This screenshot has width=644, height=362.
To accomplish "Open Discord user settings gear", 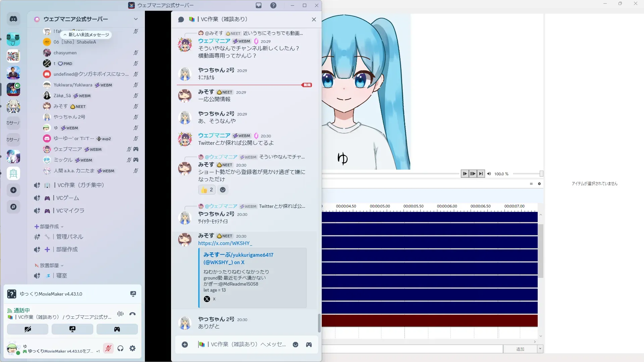I will tap(132, 349).
